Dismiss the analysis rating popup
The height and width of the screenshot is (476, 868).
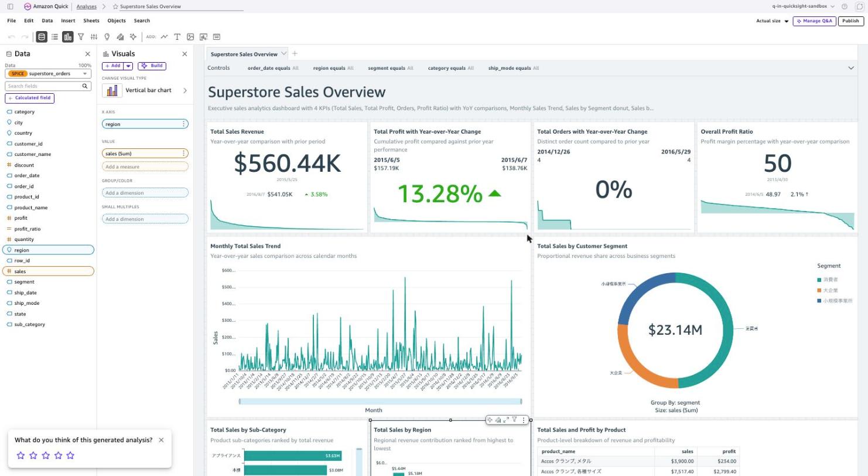coord(161,440)
